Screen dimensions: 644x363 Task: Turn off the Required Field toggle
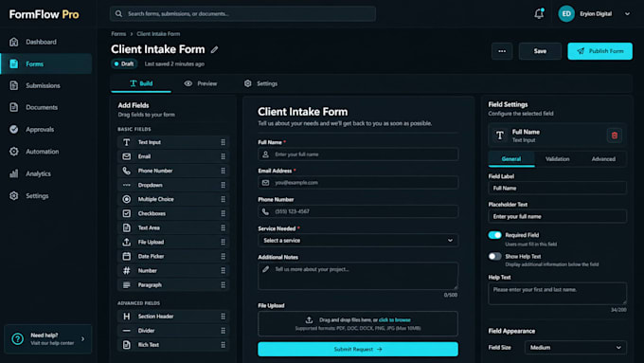(495, 235)
